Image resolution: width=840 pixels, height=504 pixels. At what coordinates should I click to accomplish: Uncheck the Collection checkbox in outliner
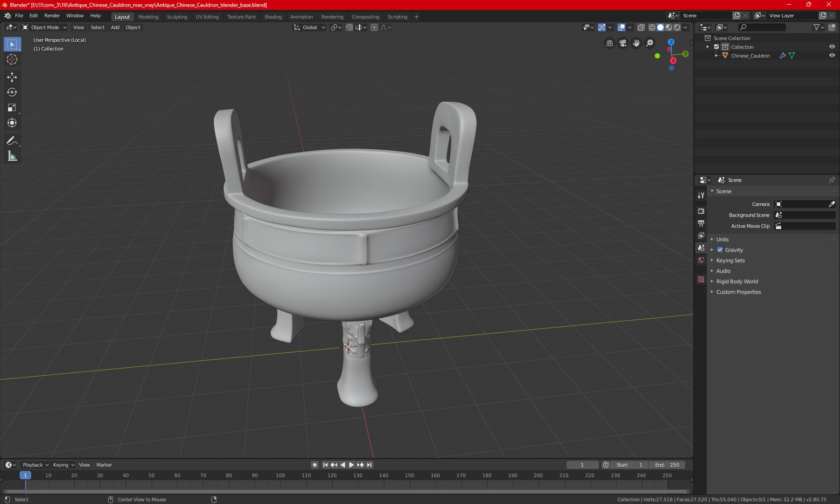pyautogui.click(x=717, y=47)
